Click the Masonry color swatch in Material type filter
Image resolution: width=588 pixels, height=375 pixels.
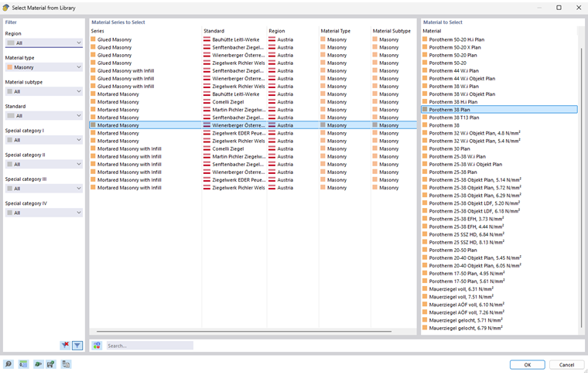[10, 67]
